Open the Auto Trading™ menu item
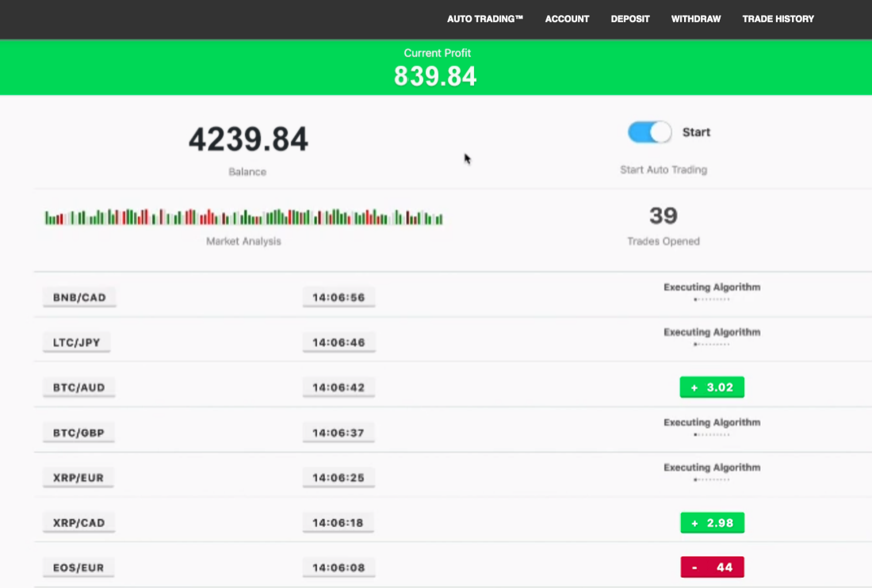 (485, 19)
